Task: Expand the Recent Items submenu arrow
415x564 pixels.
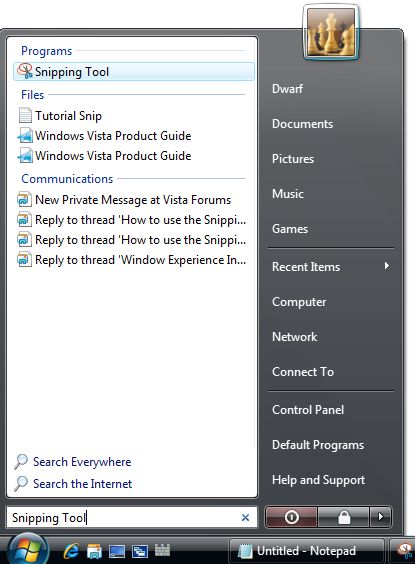Action: (x=387, y=266)
